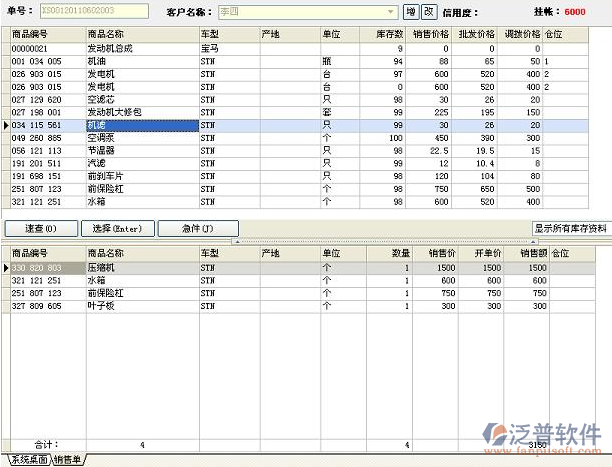Click the 销售价格 column header

[x=430, y=34]
